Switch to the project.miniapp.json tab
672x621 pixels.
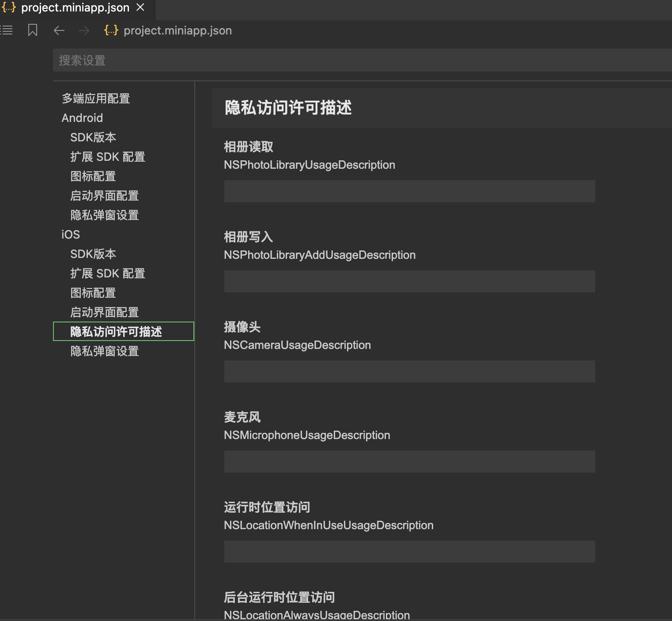75,7
